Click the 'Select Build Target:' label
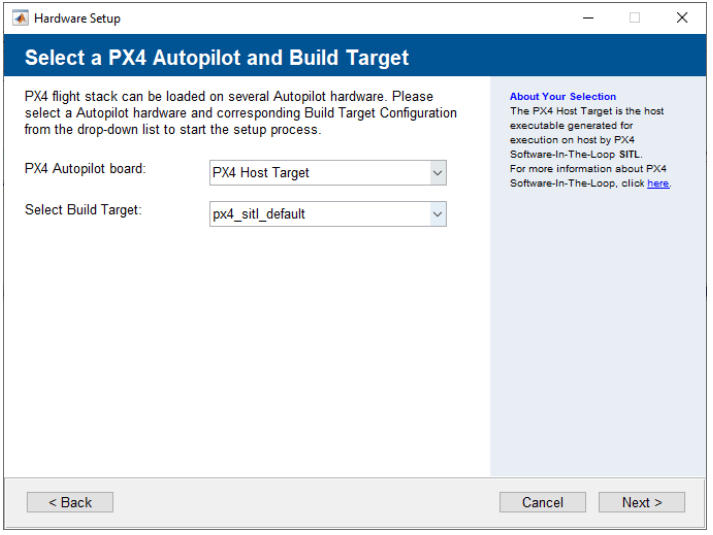Screen dimensions: 713x535 (83, 210)
